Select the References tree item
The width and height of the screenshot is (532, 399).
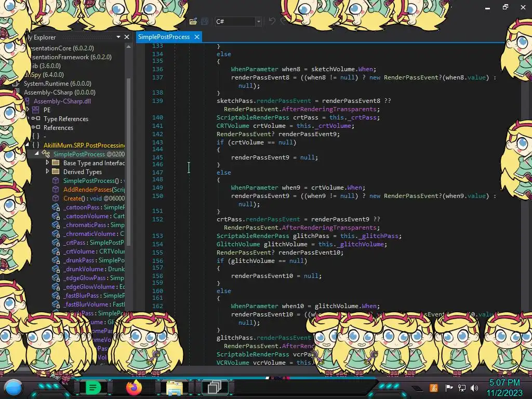(58, 128)
